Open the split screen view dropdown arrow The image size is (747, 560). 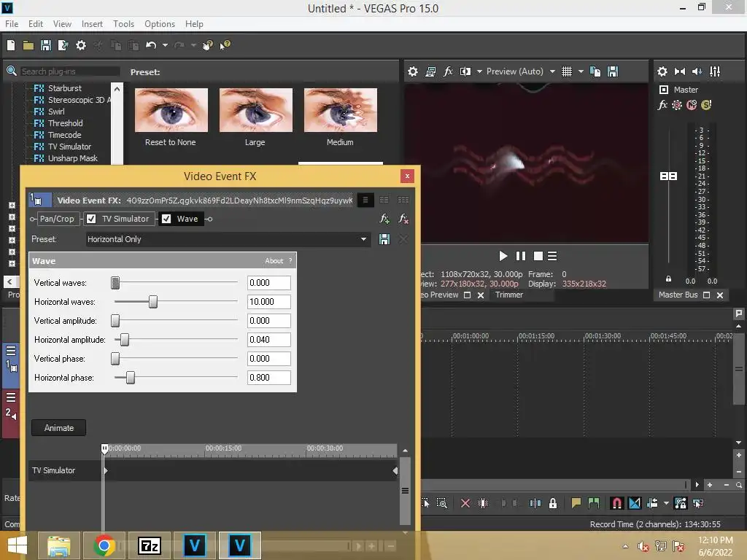tap(479, 71)
